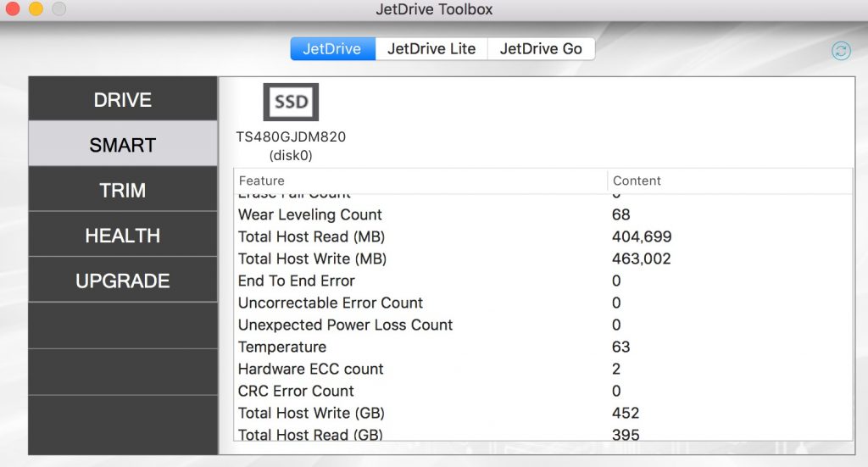Click the Total Host Write value 452

(x=626, y=414)
